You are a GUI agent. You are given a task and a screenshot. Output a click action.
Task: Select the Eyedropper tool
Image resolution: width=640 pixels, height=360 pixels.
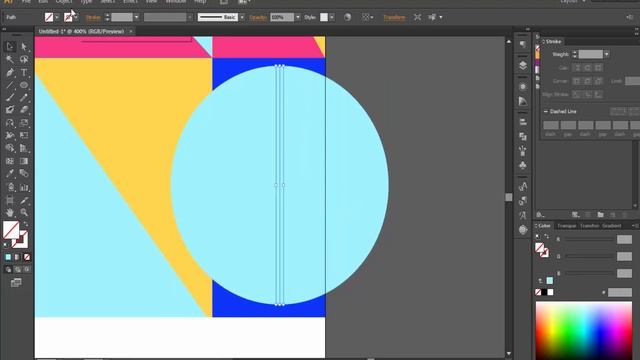[x=10, y=173]
